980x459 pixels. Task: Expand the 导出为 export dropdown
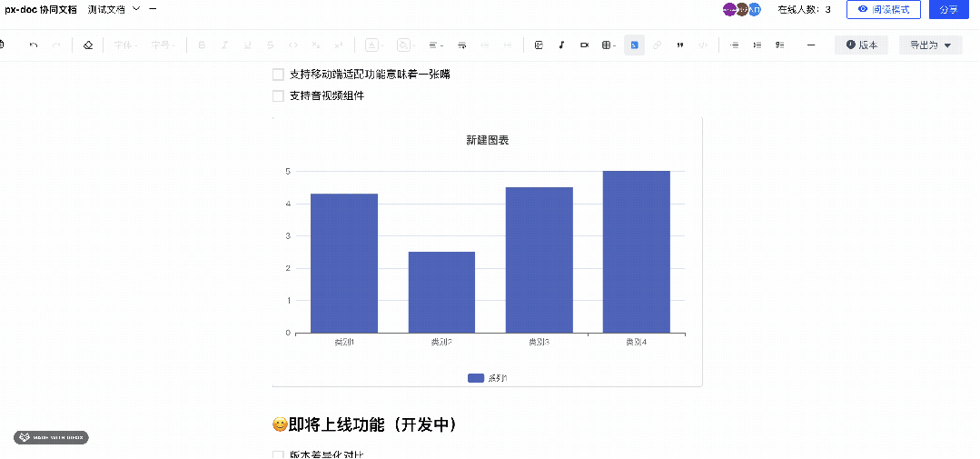[931, 45]
